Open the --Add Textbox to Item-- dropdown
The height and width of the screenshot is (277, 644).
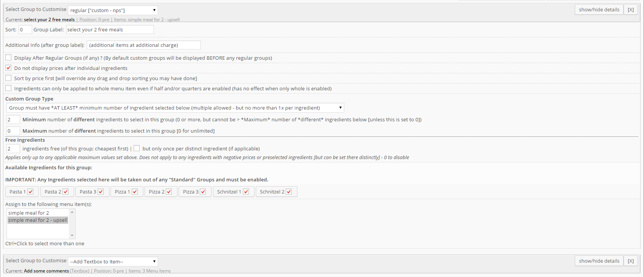click(x=113, y=262)
